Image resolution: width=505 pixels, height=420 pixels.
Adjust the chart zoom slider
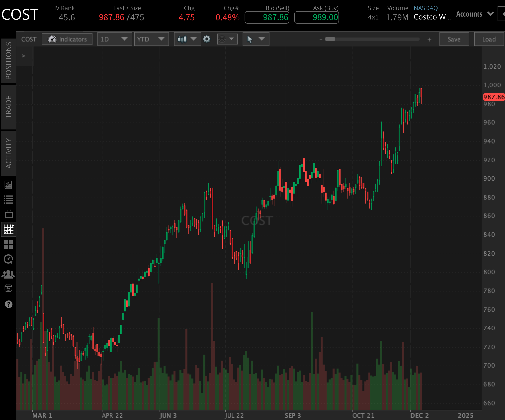(330, 39)
